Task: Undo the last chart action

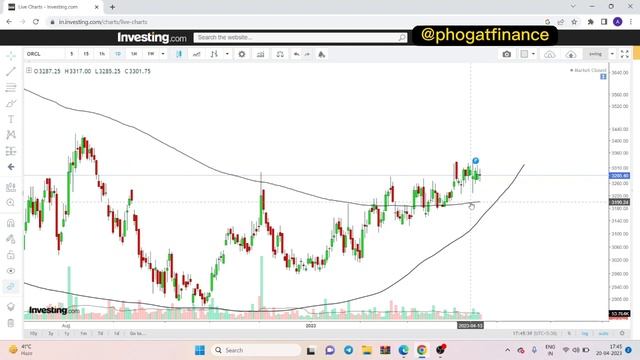Action: point(296,54)
